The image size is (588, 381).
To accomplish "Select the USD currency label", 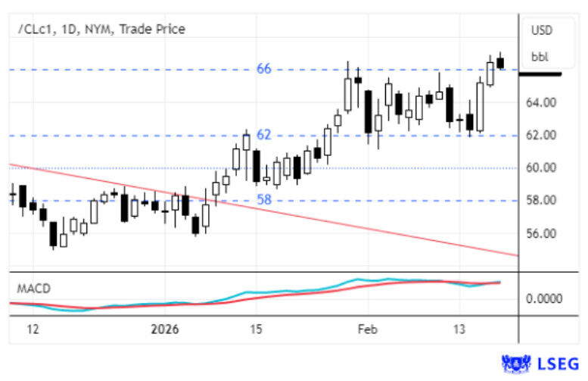I will pyautogui.click(x=541, y=31).
